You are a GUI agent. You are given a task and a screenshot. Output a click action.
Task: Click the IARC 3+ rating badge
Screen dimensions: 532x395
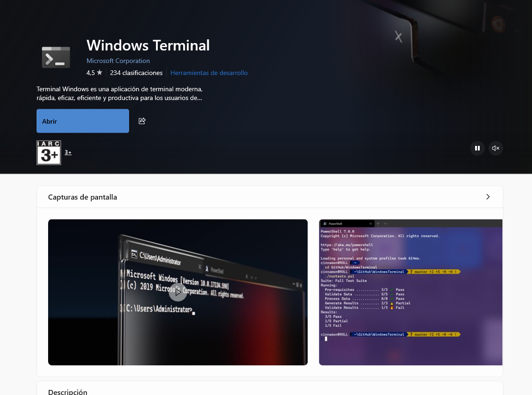[49, 152]
